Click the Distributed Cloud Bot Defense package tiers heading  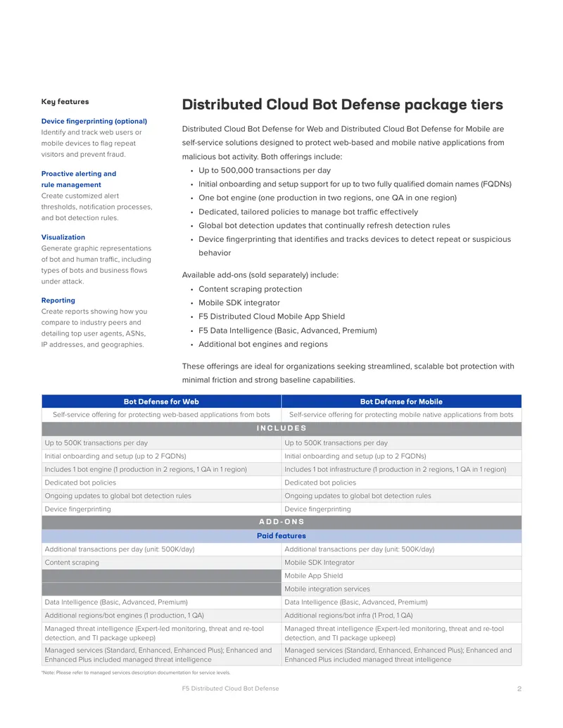[342, 105]
